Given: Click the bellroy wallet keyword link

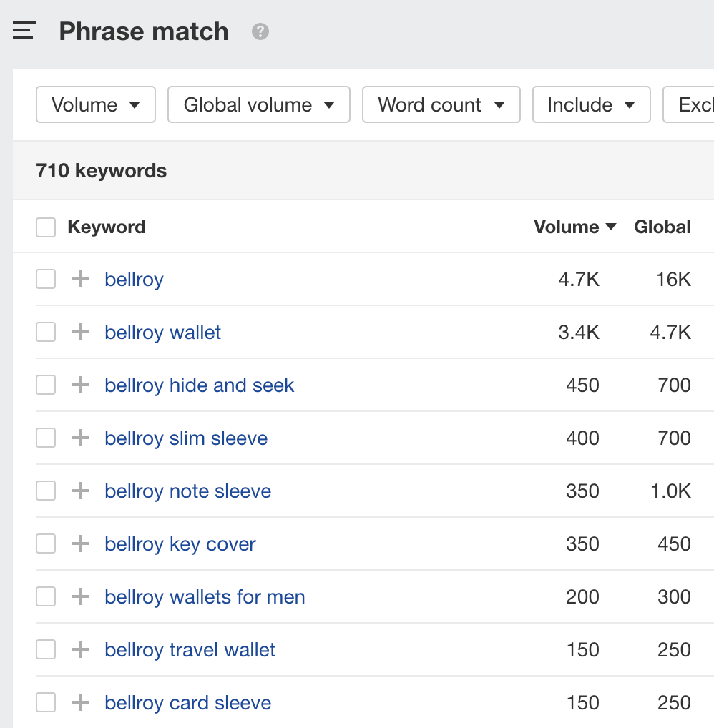Looking at the screenshot, I should (162, 332).
